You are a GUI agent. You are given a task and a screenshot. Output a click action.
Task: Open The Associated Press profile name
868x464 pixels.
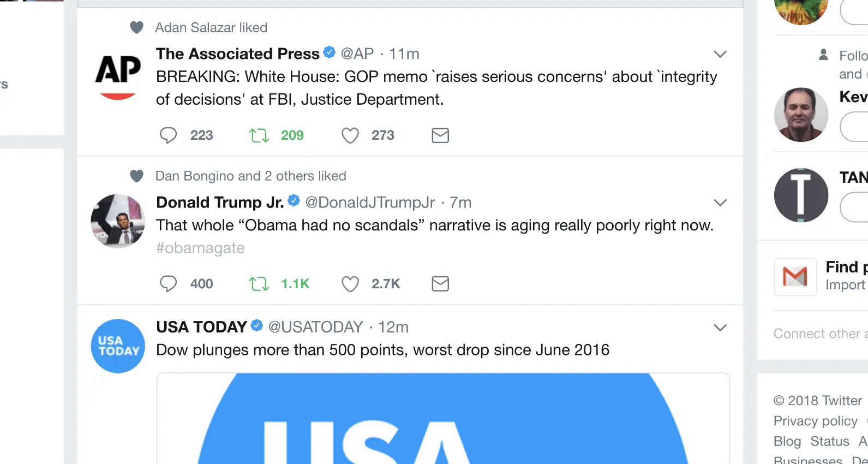pyautogui.click(x=237, y=53)
